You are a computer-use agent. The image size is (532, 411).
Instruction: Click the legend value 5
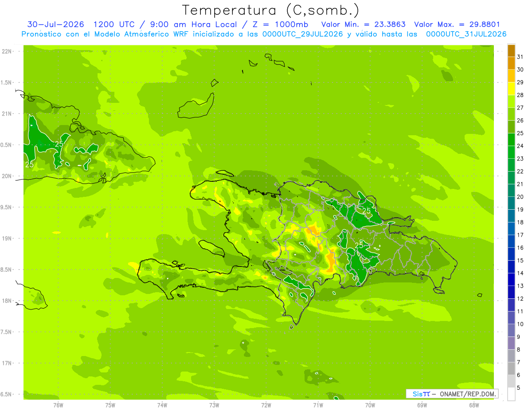[x=518, y=388]
